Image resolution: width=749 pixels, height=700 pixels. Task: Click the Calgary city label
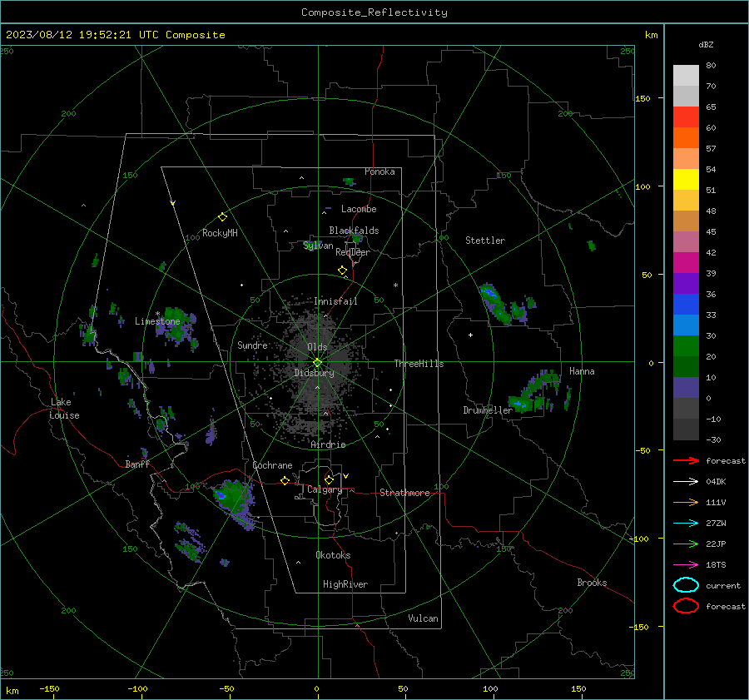[325, 489]
